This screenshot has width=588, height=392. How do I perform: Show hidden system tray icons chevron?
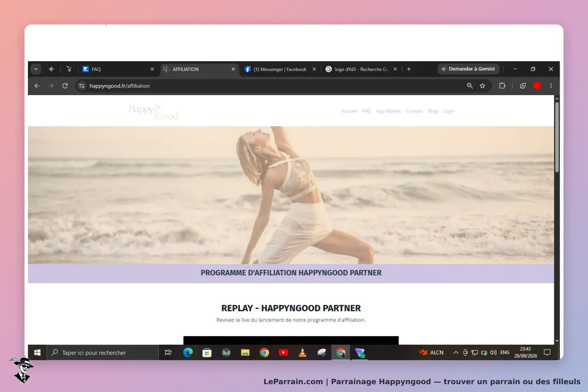456,352
